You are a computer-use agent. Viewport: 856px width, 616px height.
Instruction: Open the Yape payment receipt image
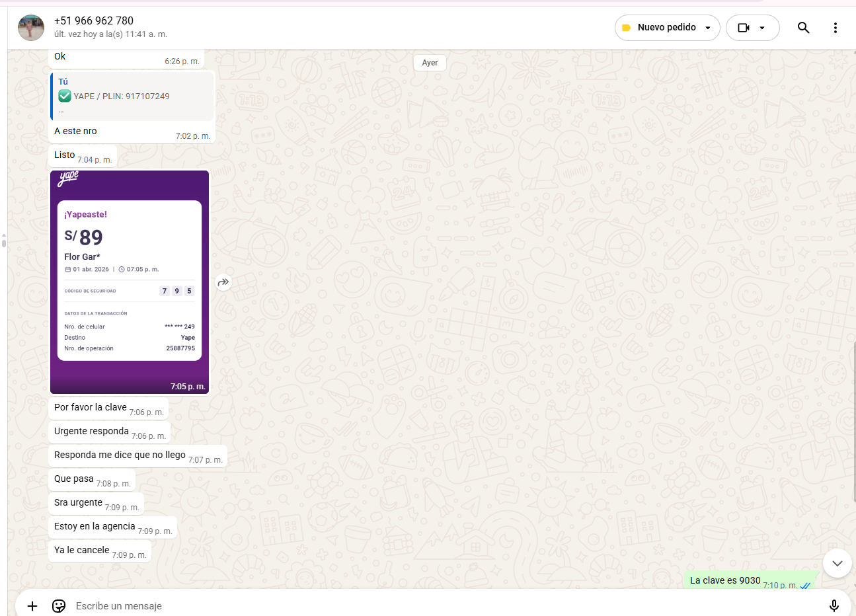click(x=130, y=282)
